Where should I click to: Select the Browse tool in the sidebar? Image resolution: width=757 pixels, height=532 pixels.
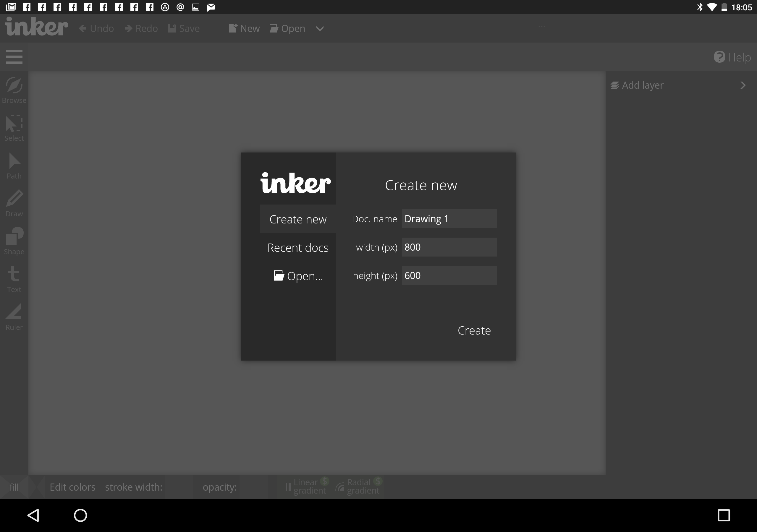pos(14,90)
